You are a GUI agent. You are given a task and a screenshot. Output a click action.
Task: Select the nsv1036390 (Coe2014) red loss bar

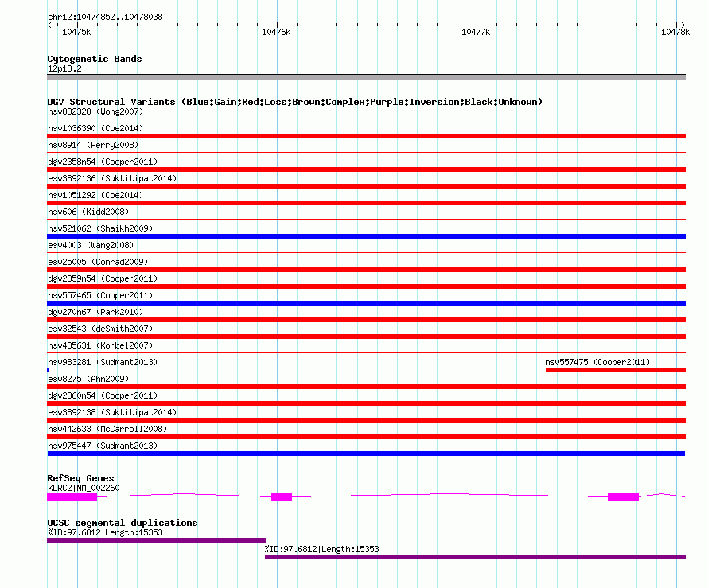click(x=366, y=136)
